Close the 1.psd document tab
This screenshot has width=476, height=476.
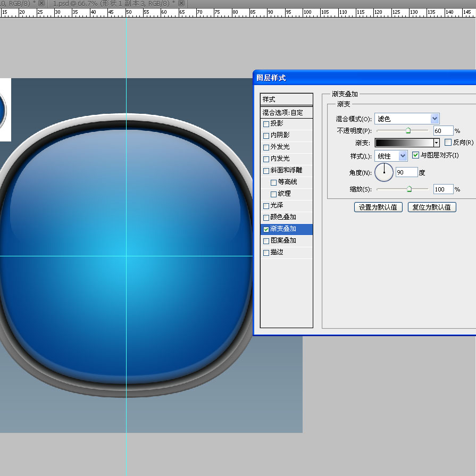click(181, 3)
